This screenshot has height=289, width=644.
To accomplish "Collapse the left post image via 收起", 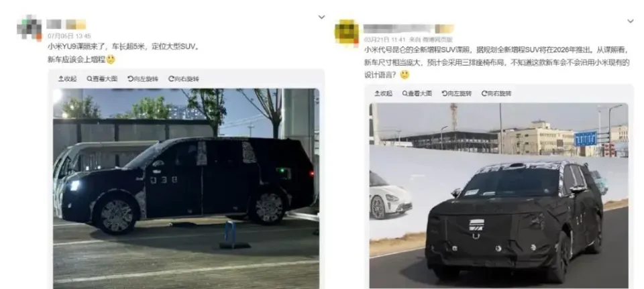I will pyautogui.click(x=67, y=79).
